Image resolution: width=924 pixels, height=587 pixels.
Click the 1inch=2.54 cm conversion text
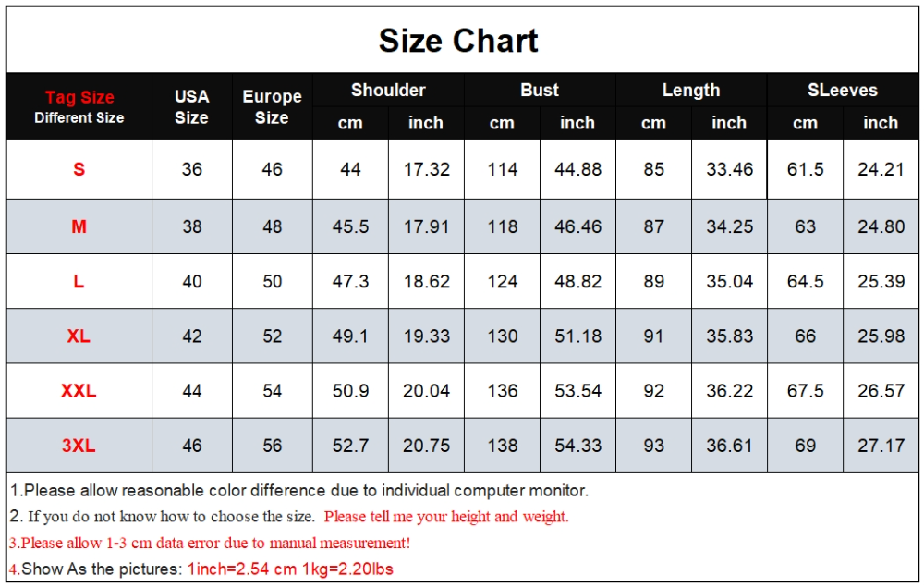pos(242,569)
